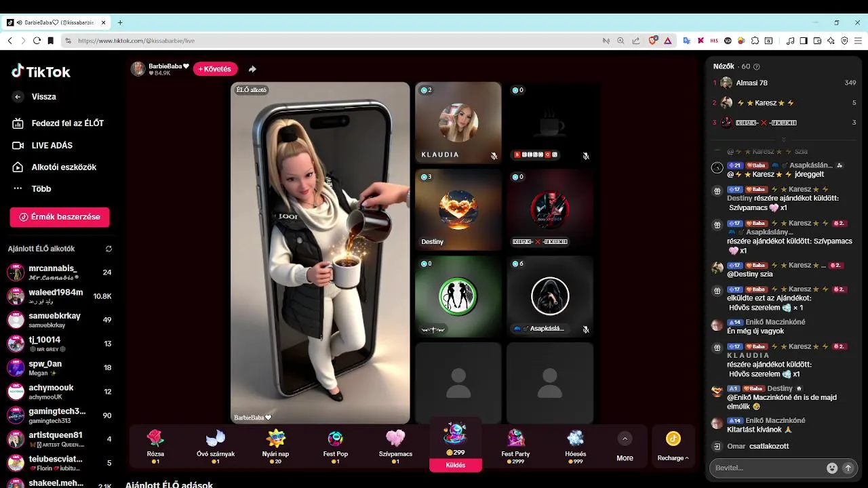Select the Fest Party gift
The width and height of the screenshot is (868, 488).
pos(515,446)
